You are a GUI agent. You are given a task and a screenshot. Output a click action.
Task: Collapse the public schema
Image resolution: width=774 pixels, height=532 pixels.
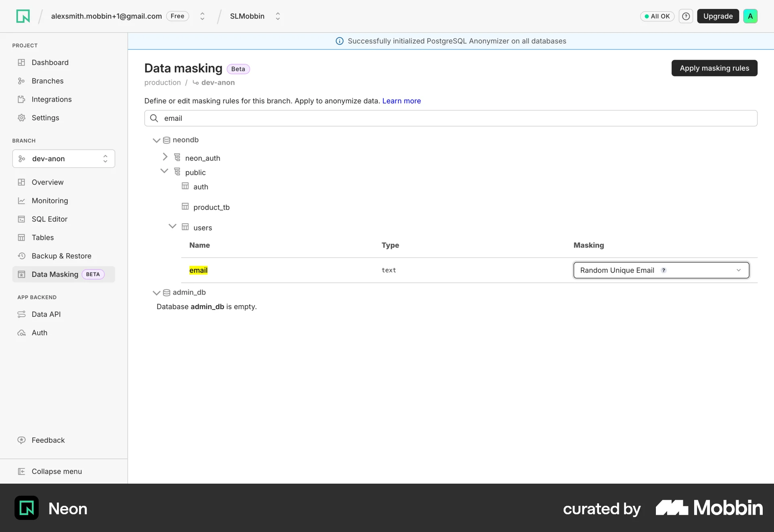[164, 171]
